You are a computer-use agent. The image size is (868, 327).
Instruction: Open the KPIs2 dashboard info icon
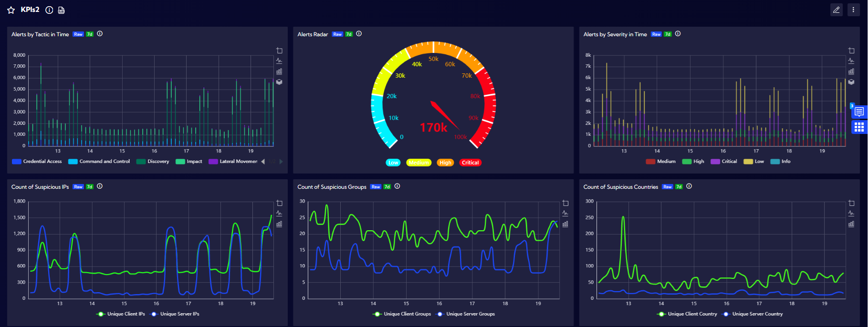[x=49, y=10]
